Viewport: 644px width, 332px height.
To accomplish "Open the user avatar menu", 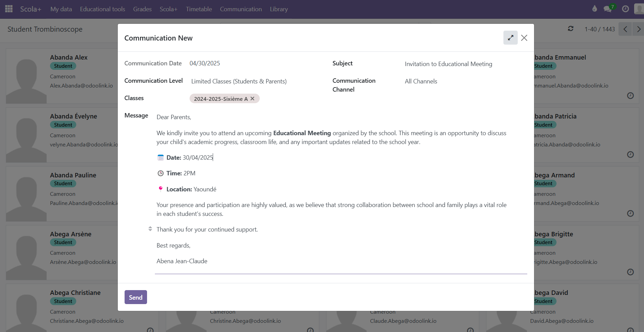I will point(639,9).
